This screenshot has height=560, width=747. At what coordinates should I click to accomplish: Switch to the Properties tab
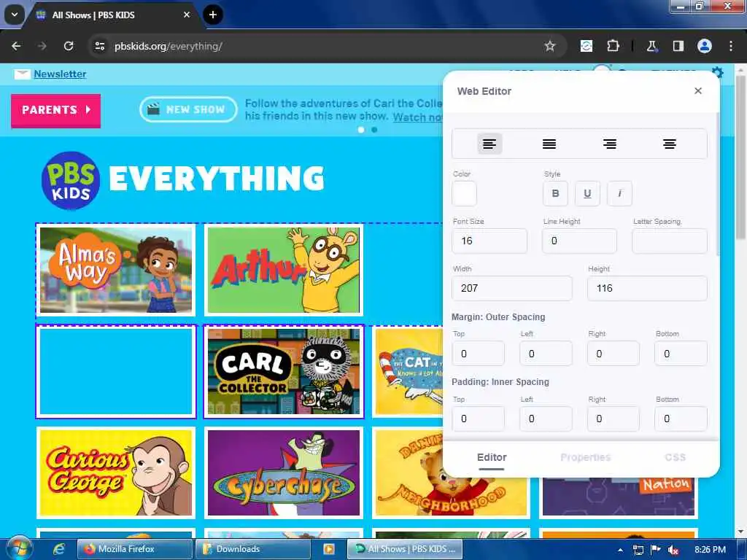(x=586, y=457)
